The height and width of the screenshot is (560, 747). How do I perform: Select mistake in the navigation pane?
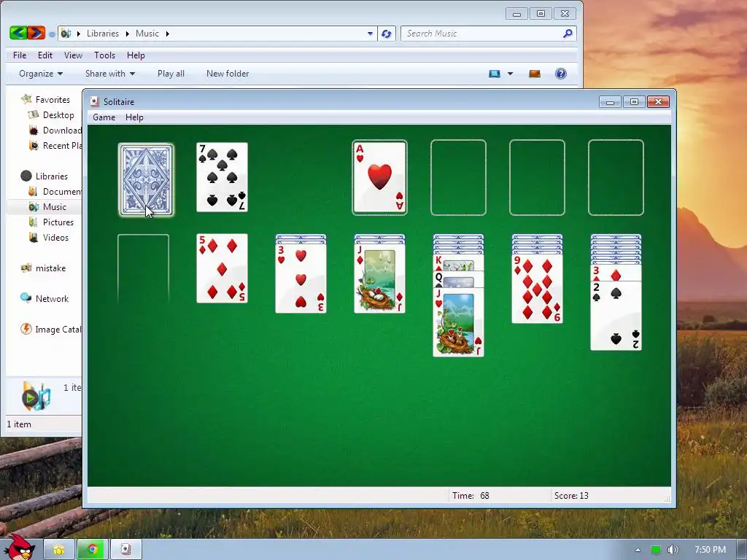point(43,268)
